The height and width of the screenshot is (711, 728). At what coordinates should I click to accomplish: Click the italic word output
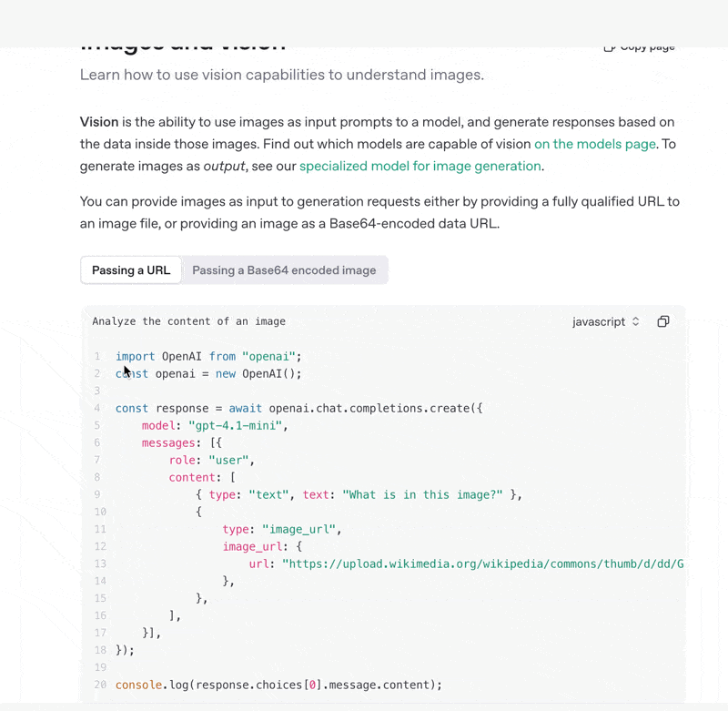click(x=224, y=167)
